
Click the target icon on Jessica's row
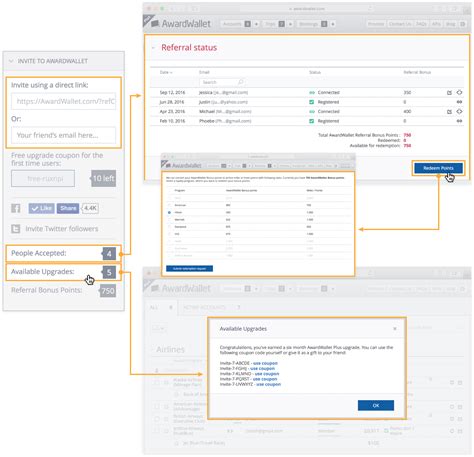click(459, 93)
